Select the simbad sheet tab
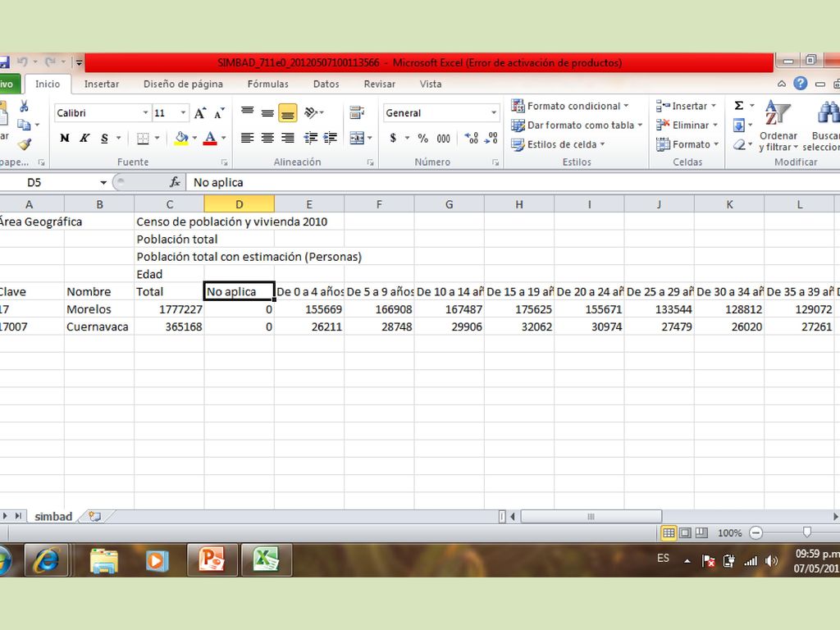 tap(53, 517)
